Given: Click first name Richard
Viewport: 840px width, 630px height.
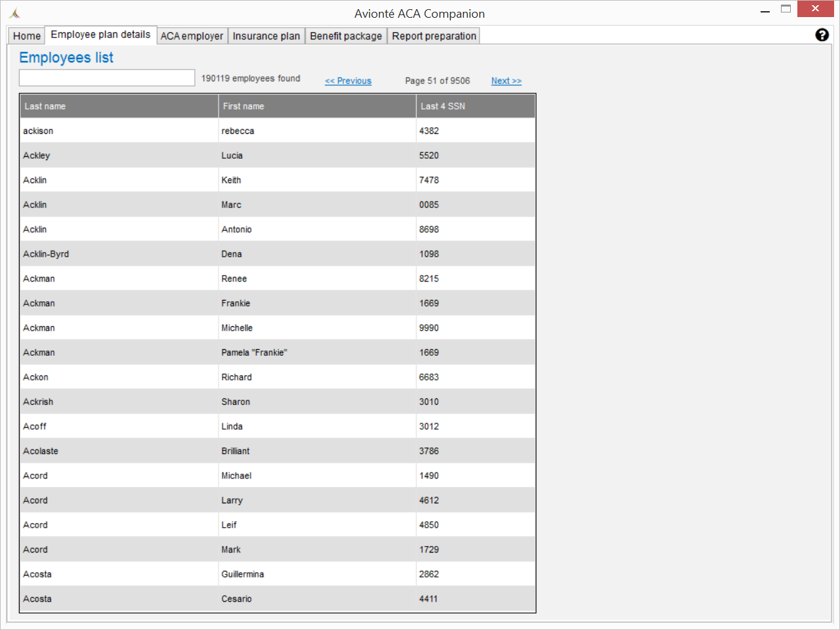Looking at the screenshot, I should coord(237,377).
